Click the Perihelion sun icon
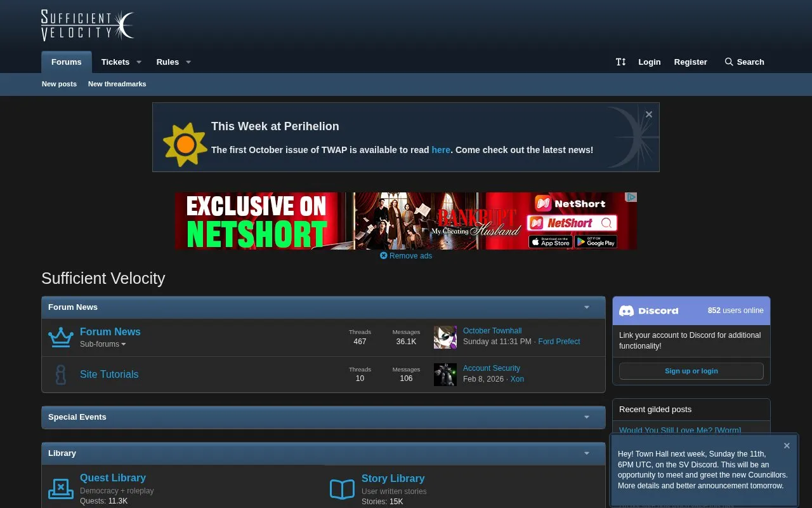The height and width of the screenshot is (508, 812). 185,145
